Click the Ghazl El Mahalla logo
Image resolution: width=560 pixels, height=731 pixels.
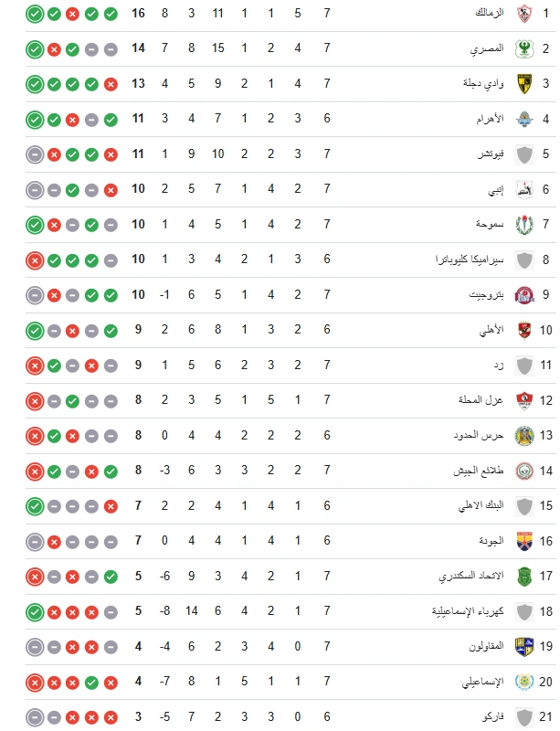(524, 399)
